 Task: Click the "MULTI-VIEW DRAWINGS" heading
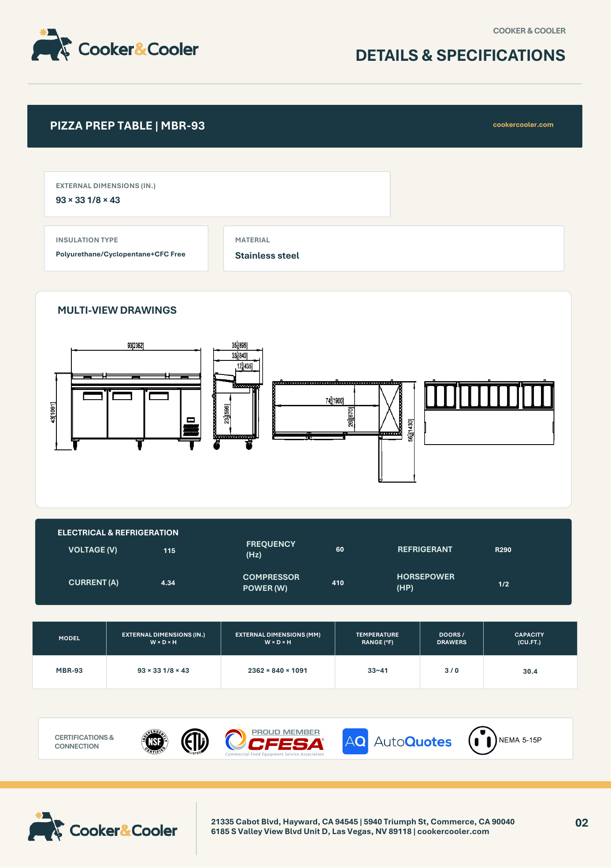117,310
